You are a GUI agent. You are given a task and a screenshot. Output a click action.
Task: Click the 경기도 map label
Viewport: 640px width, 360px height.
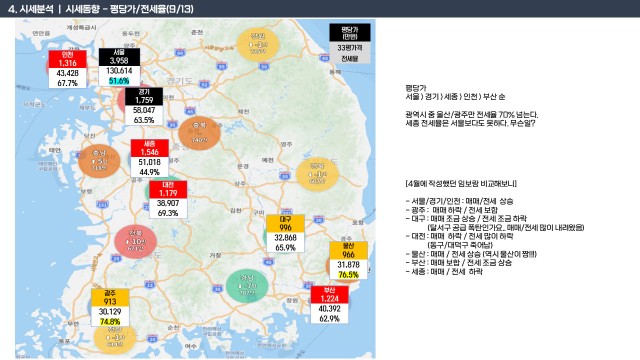(179, 81)
